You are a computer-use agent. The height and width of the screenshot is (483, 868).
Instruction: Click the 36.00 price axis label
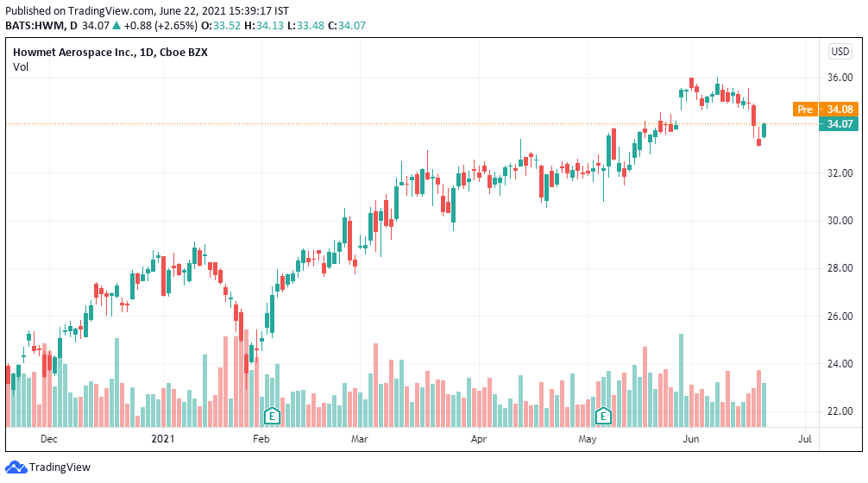coord(840,78)
